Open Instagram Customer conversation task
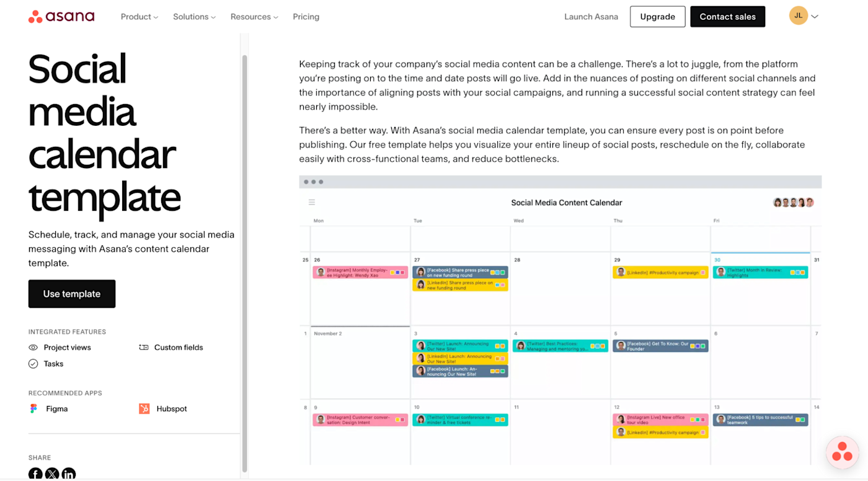Viewport: 868px width, 481px height. (x=360, y=420)
